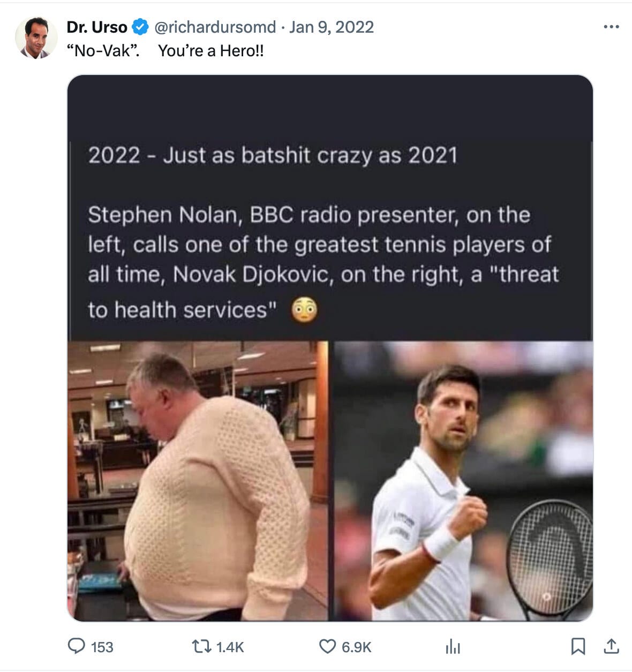Click the Jan 9, 2022 timestamp
Viewport: 632px width, 672px height.
click(332, 27)
